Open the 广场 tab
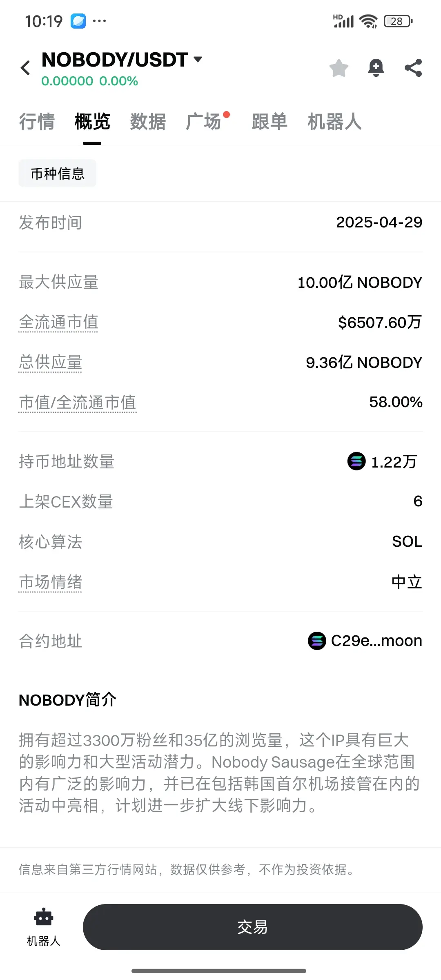 coord(203,122)
